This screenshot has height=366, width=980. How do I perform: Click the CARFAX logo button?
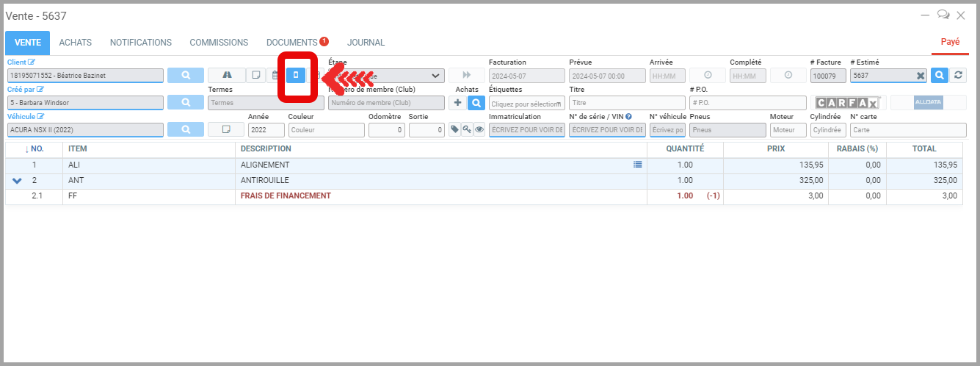tap(846, 103)
